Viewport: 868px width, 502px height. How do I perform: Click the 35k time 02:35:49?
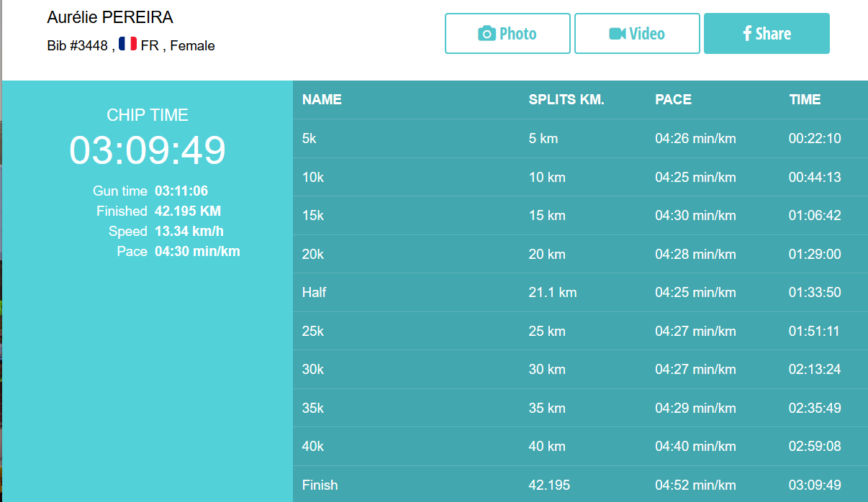click(x=815, y=409)
